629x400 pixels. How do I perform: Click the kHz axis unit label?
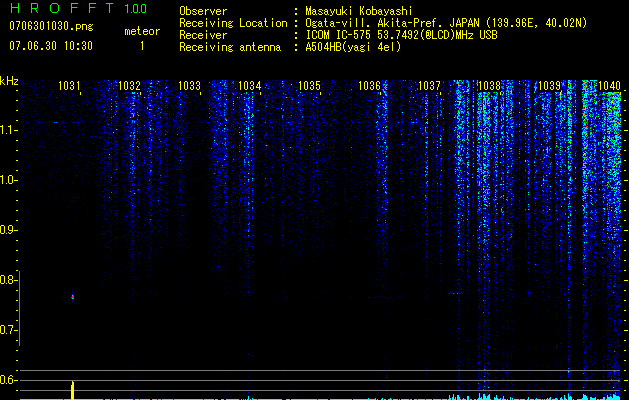point(9,81)
